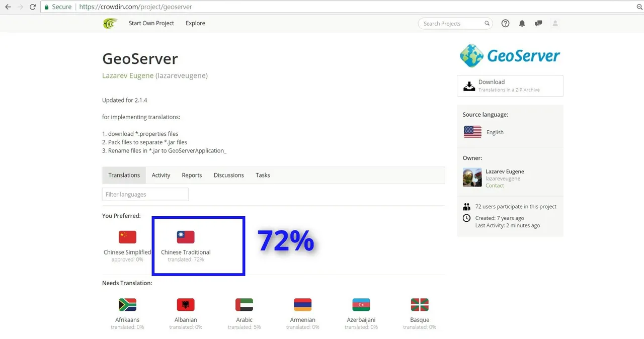644x339 pixels.
Task: Click the browser back arrow
Action: click(x=8, y=7)
